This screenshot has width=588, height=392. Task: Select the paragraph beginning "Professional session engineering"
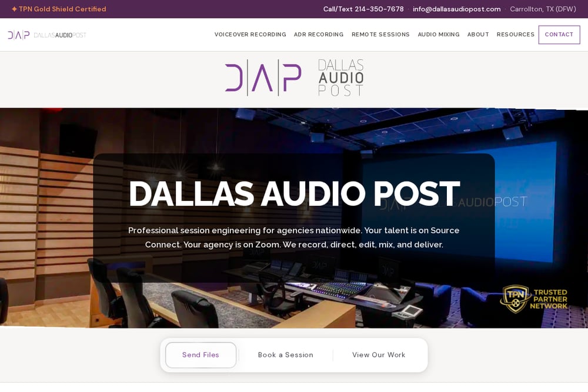[294, 237]
